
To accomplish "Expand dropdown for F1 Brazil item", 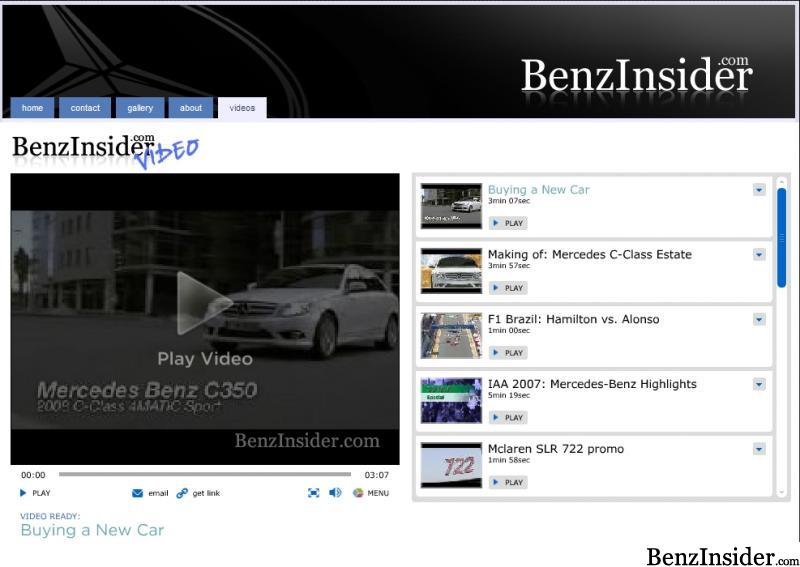I will (759, 319).
